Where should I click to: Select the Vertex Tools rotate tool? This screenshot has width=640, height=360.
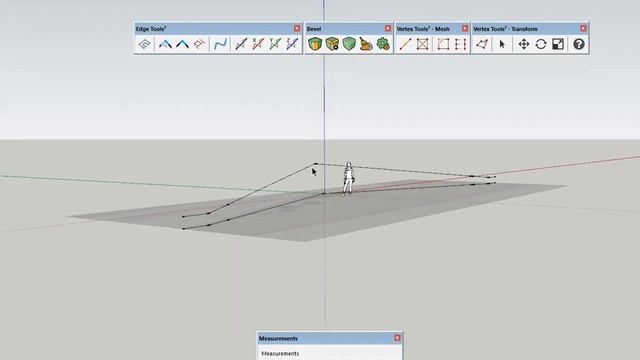click(541, 44)
